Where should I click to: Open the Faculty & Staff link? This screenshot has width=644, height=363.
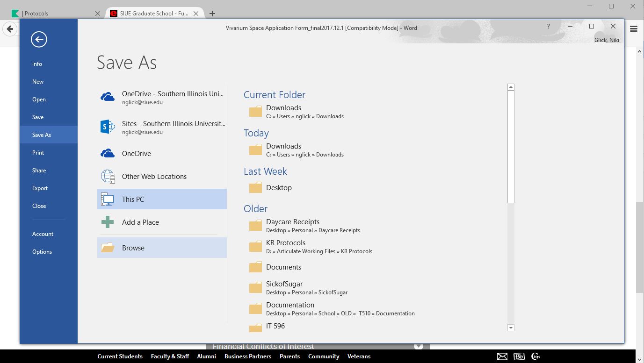point(170,356)
